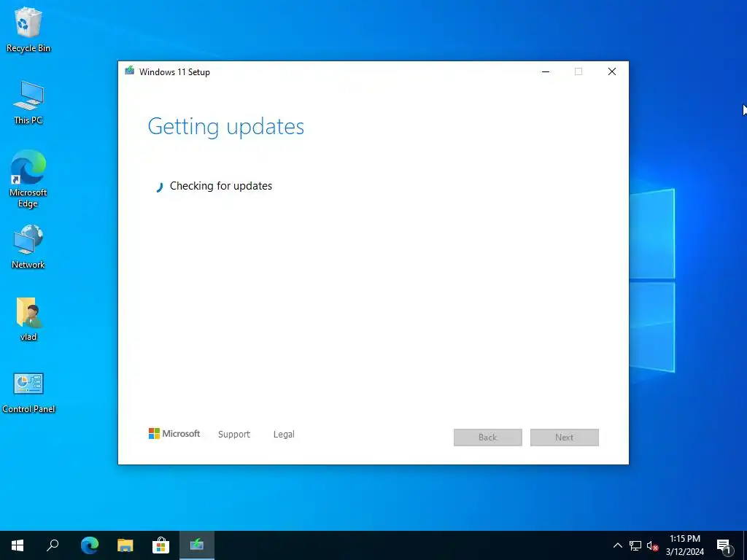Click the Back button in setup
Image resolution: width=747 pixels, height=560 pixels.
point(488,437)
